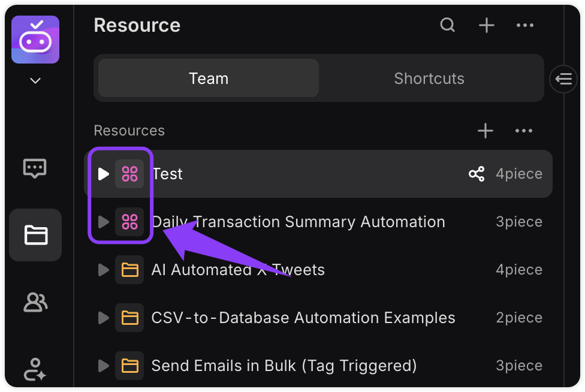Click the share icon on Test row
Screen dimensions: 585x392
[477, 174]
